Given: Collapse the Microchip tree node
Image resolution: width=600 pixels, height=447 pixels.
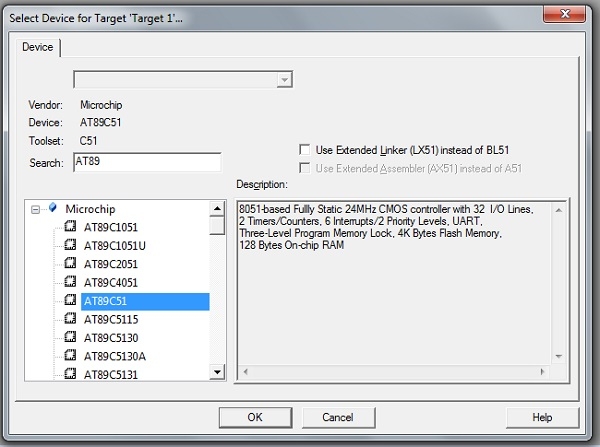Looking at the screenshot, I should click(x=35, y=209).
